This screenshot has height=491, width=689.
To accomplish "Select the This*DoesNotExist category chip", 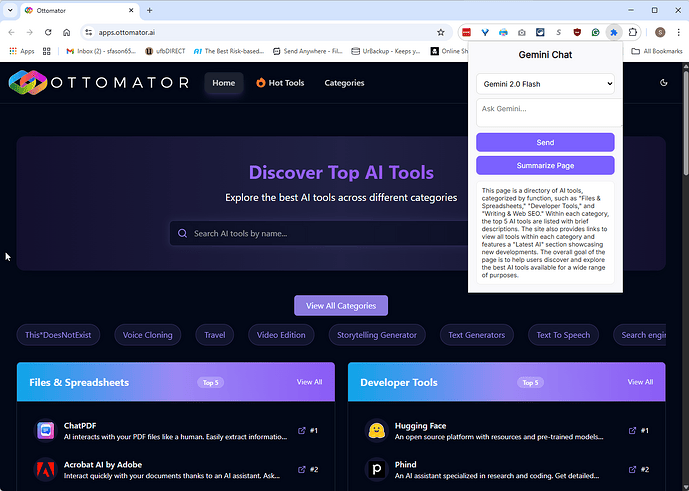I will click(58, 335).
